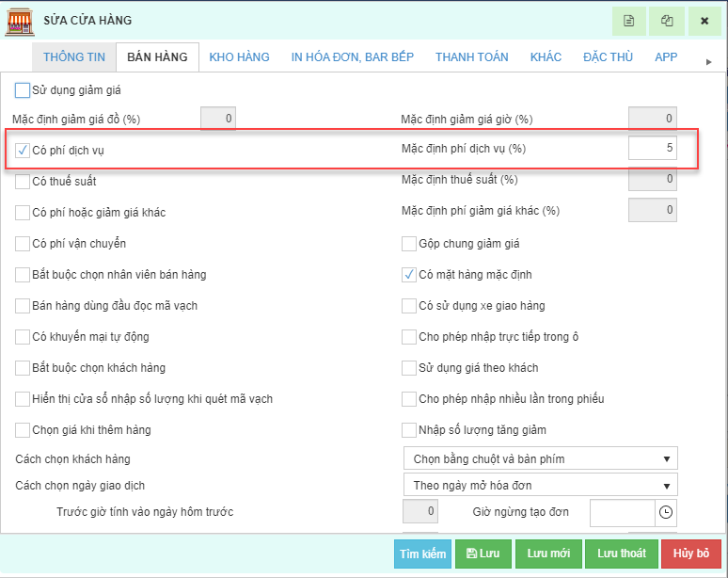
Task: Click Lưu button with the floppy disk icon
Action: [482, 554]
